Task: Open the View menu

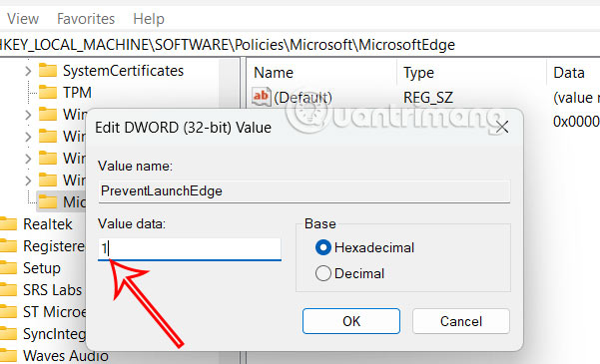Action: [23, 18]
